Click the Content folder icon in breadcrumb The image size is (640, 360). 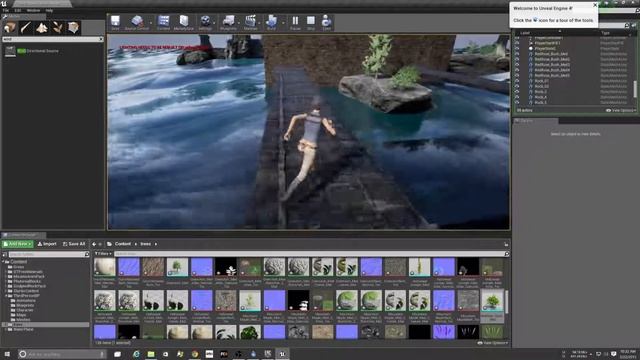109,244
